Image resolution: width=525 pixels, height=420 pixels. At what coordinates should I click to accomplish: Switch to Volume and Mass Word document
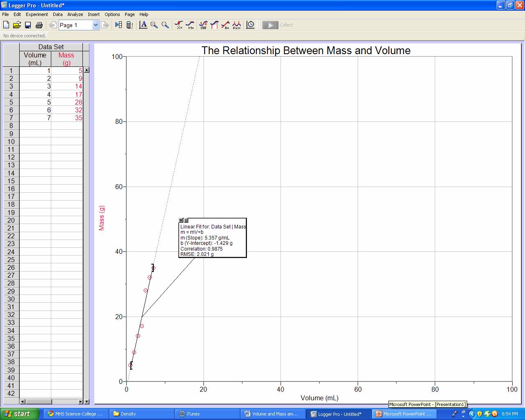click(273, 414)
